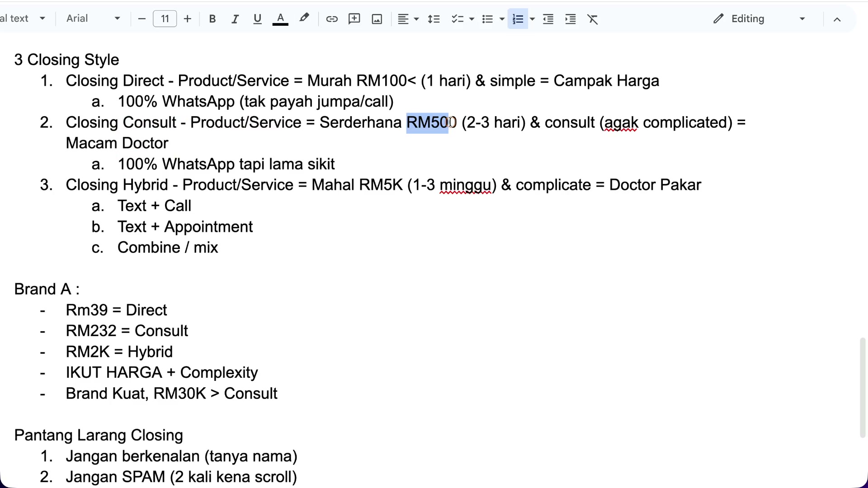Click the misspelled word 'agak'

click(x=621, y=122)
